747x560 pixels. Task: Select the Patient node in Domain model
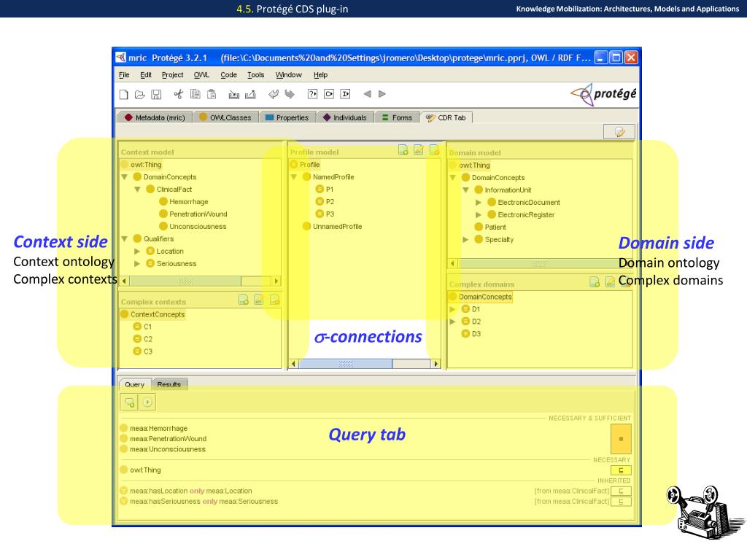tap(490, 227)
